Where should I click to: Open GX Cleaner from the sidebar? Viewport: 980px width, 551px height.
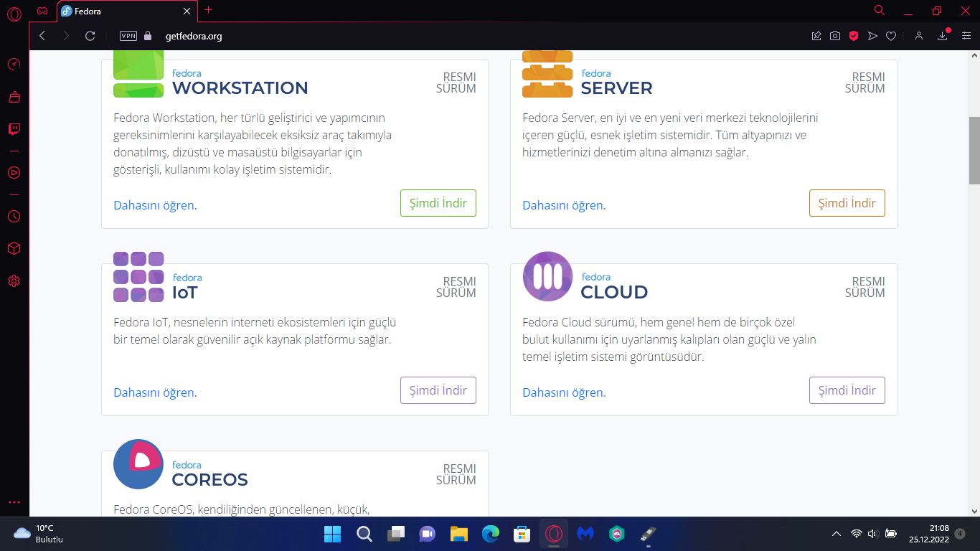pos(14,97)
